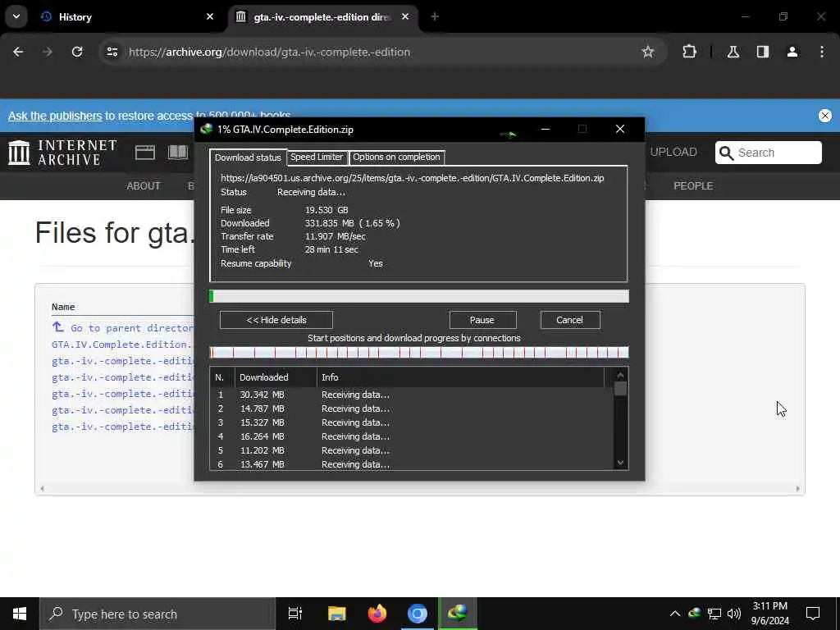Click the Info column header
This screenshot has height=630, width=840.
click(x=461, y=377)
